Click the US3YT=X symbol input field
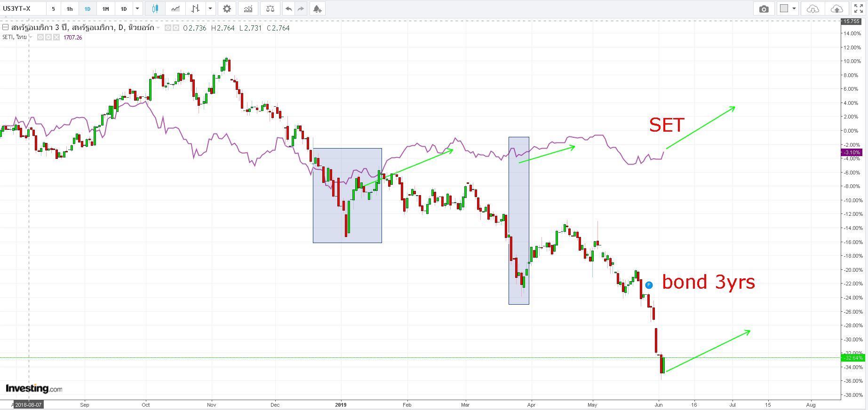 click(x=24, y=8)
